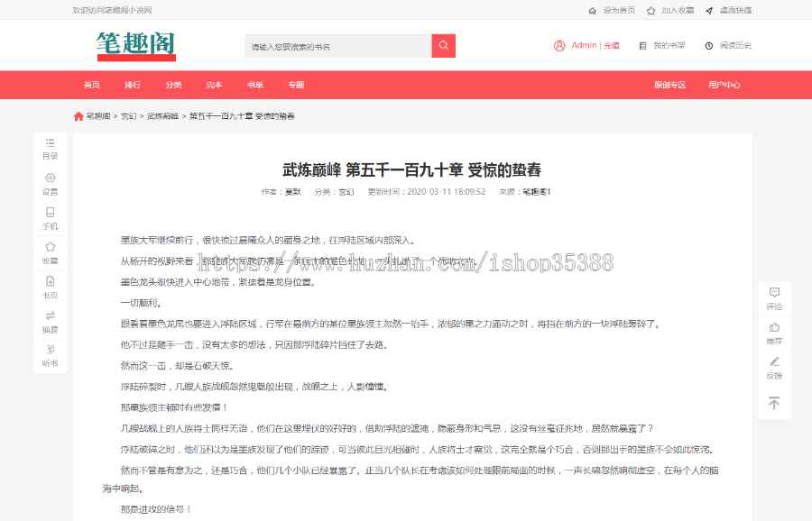Click the 充值 recharge link
This screenshot has height=521, width=812.
(x=614, y=45)
